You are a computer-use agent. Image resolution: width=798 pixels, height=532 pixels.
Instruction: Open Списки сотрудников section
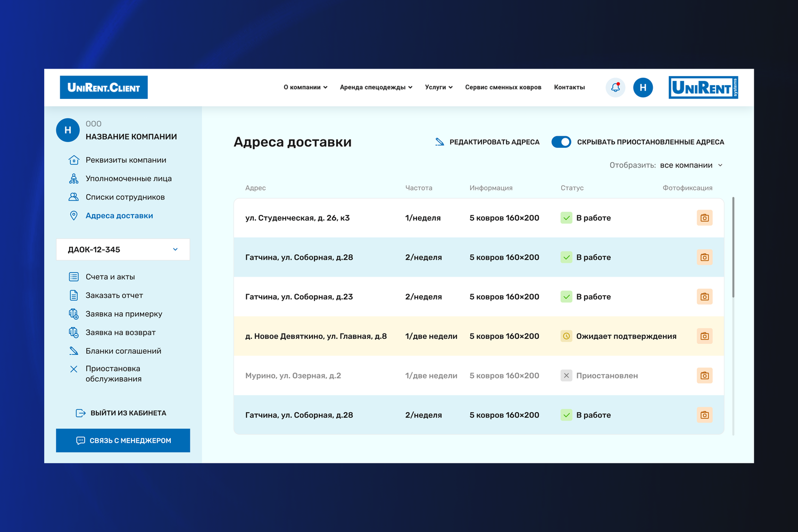[125, 197]
